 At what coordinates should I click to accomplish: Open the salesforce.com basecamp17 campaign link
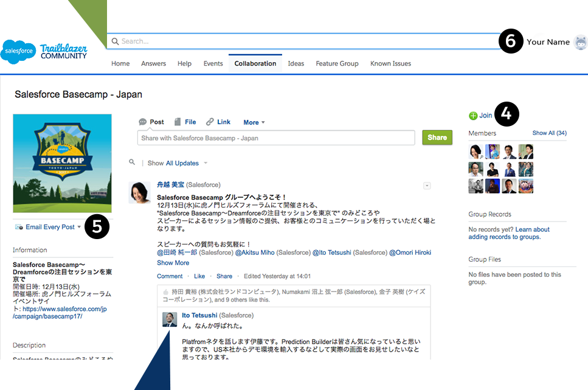(x=60, y=313)
